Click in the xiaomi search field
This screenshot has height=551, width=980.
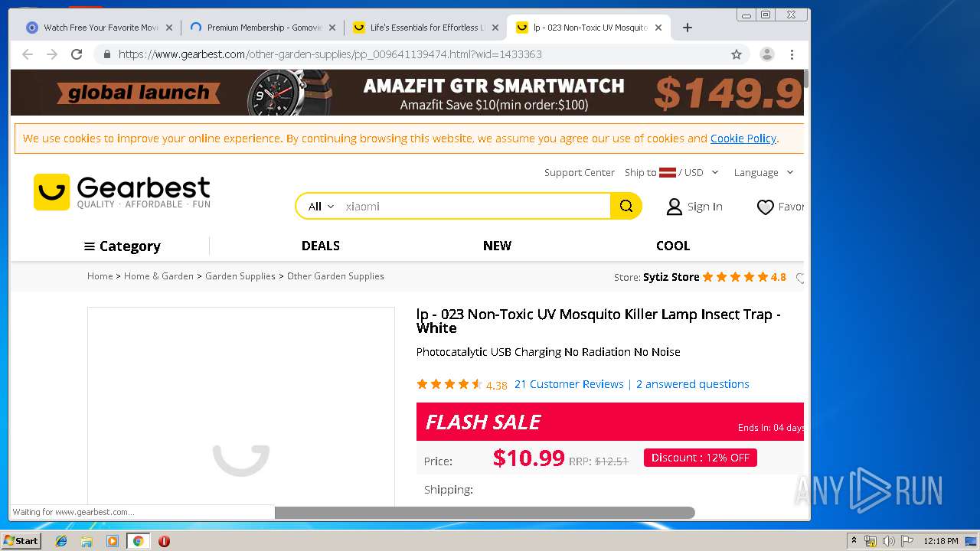pos(475,207)
